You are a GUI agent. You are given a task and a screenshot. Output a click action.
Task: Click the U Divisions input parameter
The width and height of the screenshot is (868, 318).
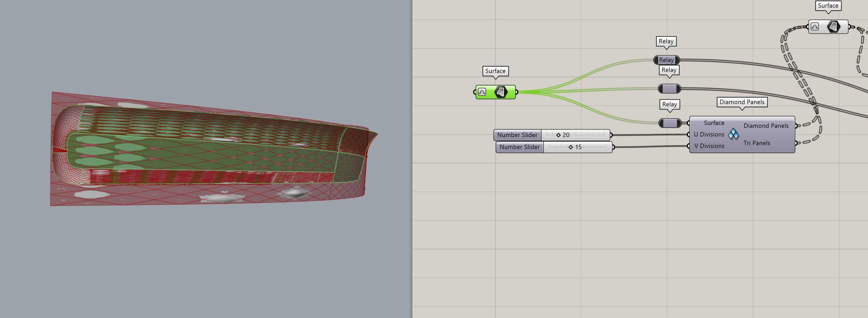pyautogui.click(x=709, y=134)
